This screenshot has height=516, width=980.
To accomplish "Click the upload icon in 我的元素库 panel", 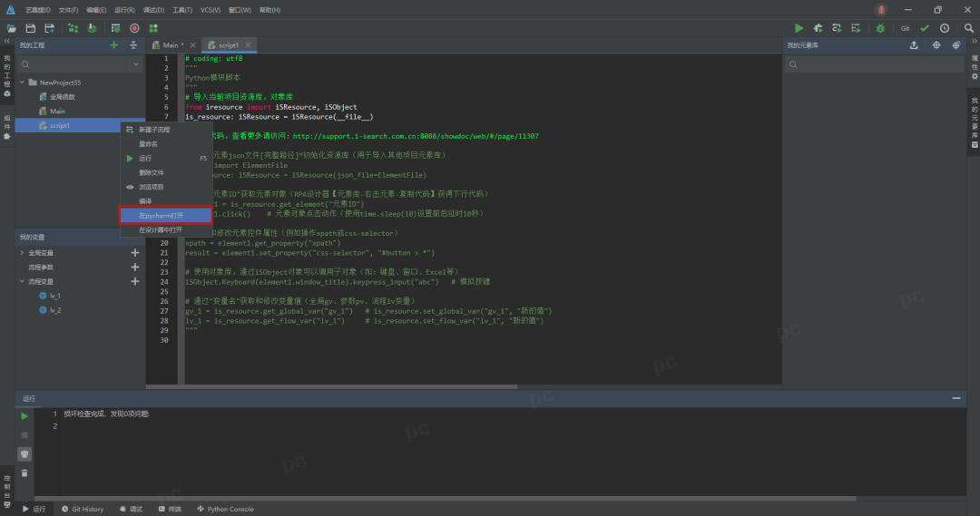I will coord(914,45).
